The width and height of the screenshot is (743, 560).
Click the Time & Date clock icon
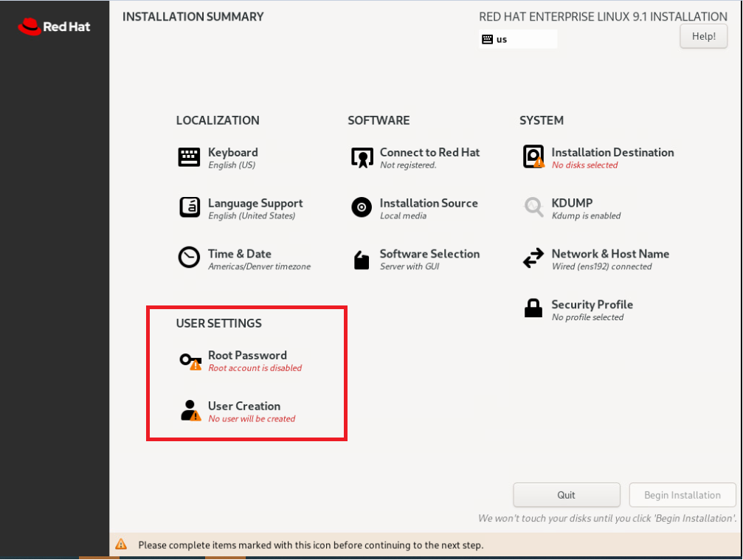190,257
